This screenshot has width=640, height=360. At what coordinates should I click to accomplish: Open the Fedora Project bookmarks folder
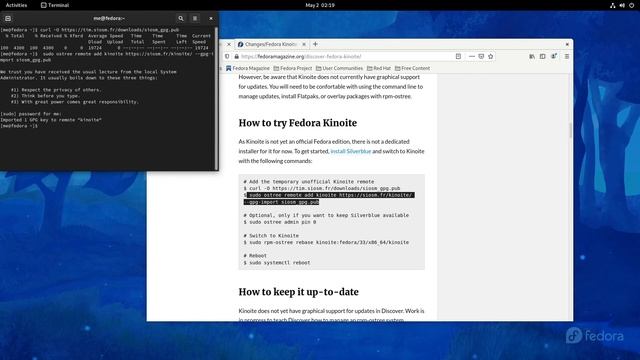click(x=293, y=68)
